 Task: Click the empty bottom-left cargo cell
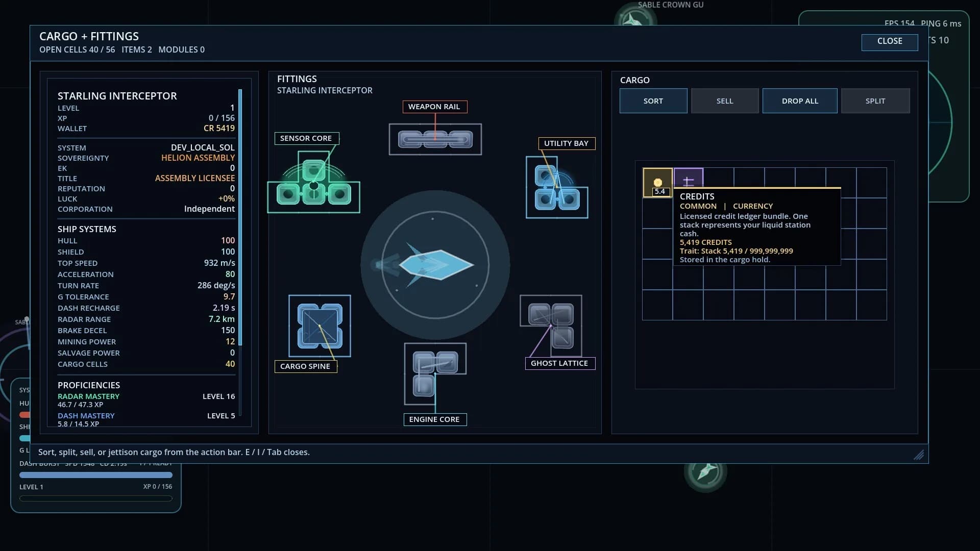(657, 305)
